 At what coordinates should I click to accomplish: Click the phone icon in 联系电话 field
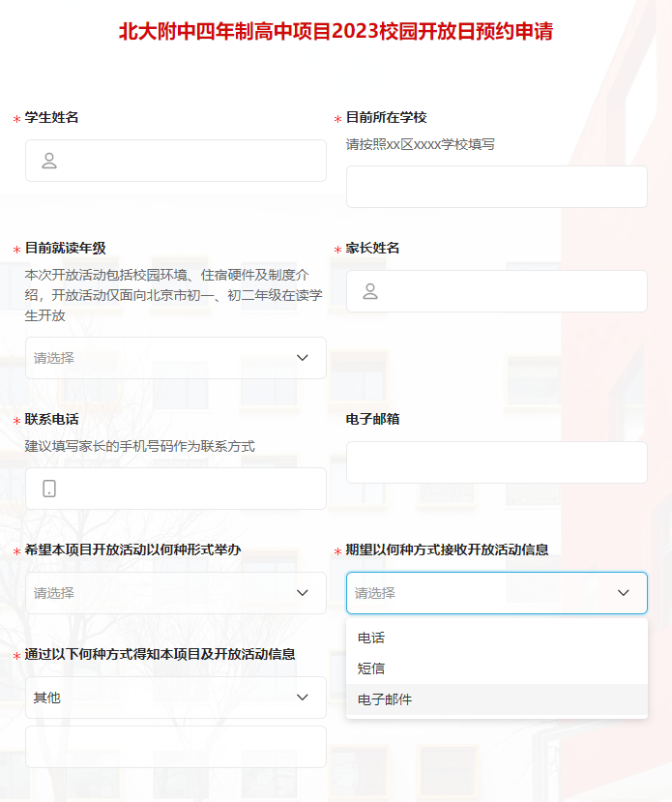(49, 489)
